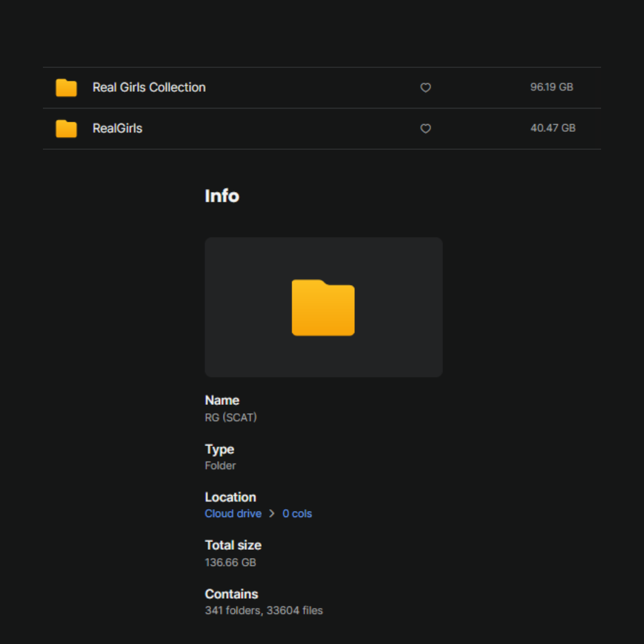644x644 pixels.
Task: Favorite the Real Girls Collection folder via heart
Action: pyautogui.click(x=425, y=88)
